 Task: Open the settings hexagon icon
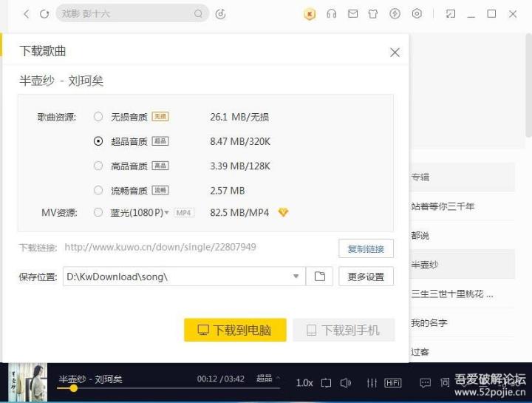(417, 13)
